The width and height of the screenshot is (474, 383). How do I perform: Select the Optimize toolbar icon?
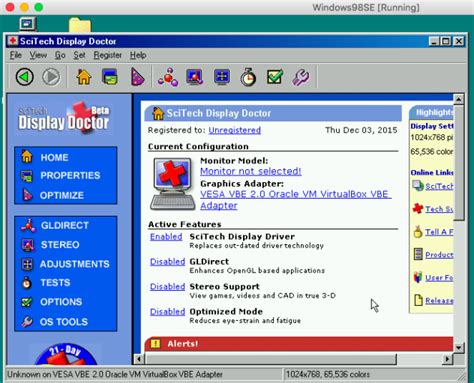(x=137, y=77)
